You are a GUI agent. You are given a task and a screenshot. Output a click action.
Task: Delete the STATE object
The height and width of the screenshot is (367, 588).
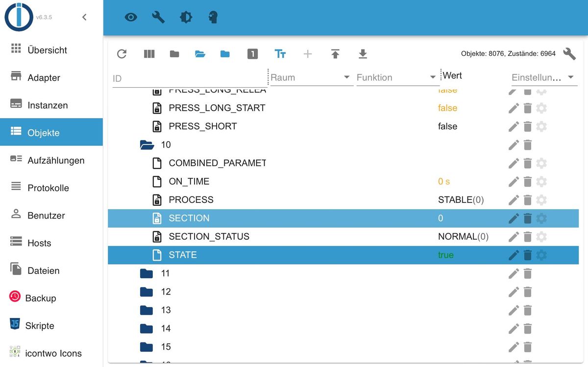528,255
